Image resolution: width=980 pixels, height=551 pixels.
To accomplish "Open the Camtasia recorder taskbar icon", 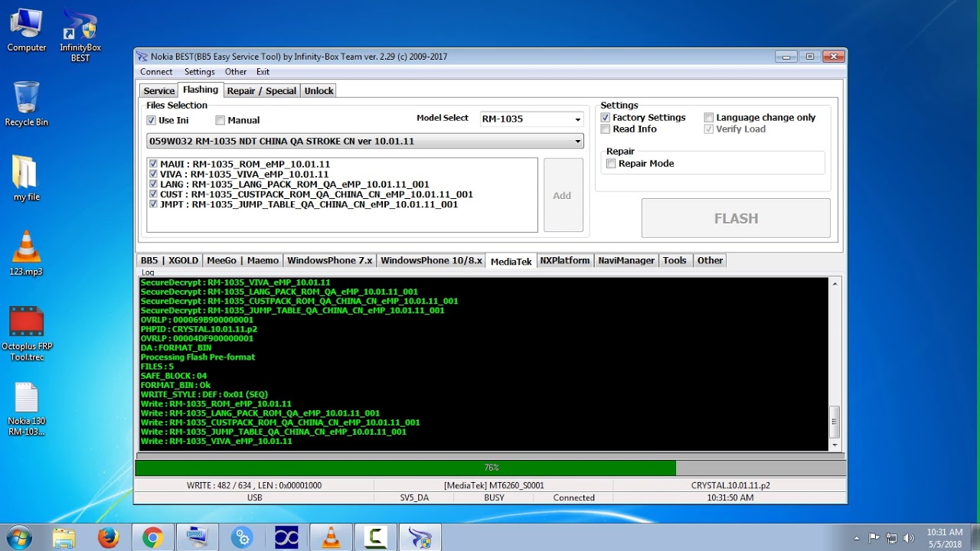I will point(376,538).
